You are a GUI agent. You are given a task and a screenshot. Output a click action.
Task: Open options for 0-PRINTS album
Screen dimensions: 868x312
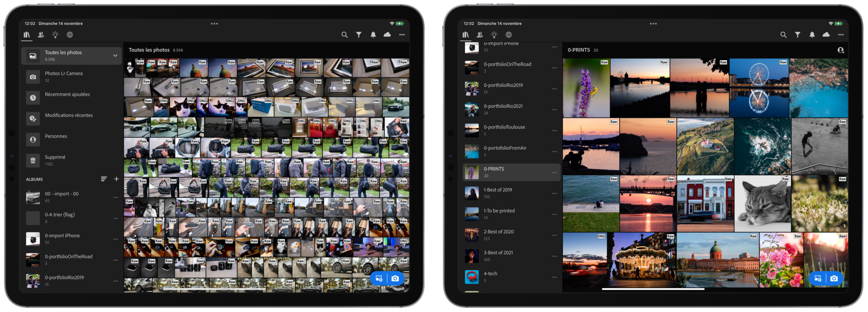pyautogui.click(x=554, y=172)
